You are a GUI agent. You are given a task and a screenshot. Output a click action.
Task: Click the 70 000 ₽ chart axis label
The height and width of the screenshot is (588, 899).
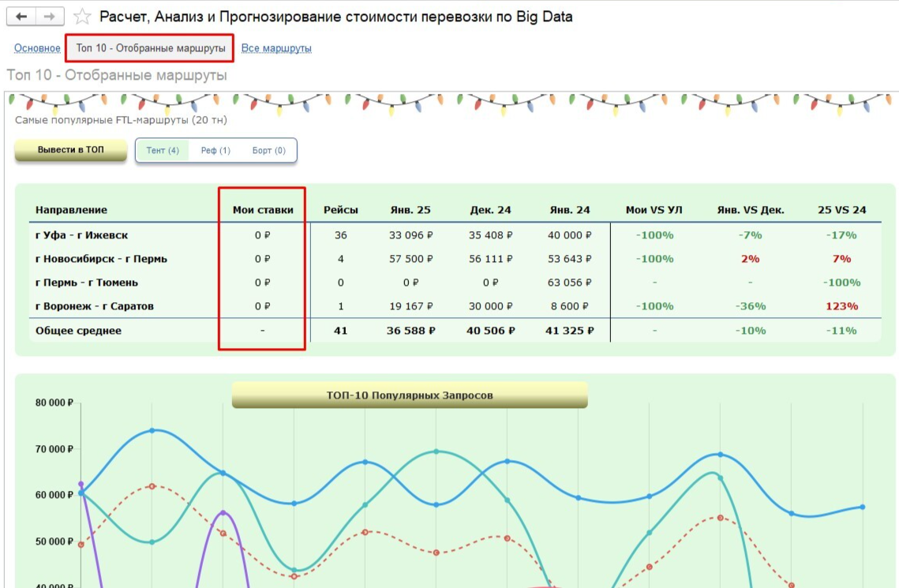coord(54,449)
